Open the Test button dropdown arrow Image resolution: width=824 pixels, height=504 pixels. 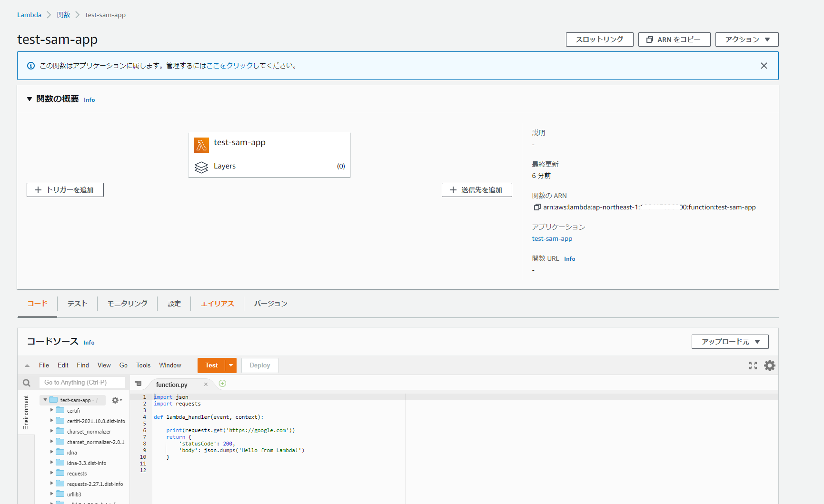coord(231,366)
